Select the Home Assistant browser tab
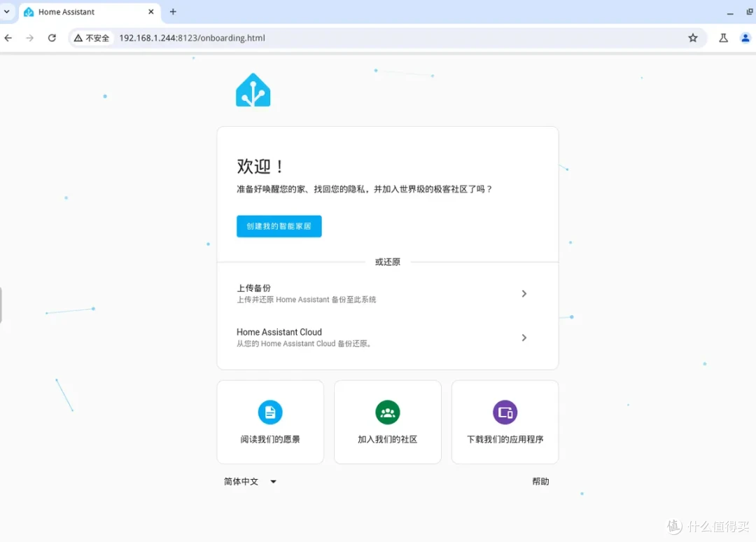756x542 pixels. (x=89, y=12)
